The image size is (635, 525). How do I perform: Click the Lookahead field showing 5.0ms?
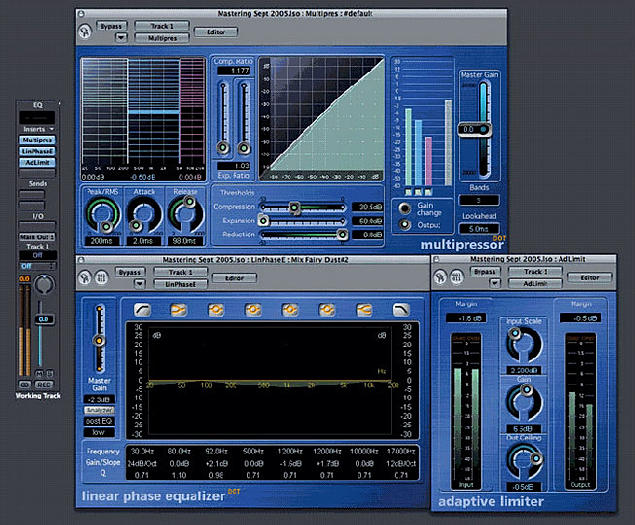pyautogui.click(x=479, y=229)
